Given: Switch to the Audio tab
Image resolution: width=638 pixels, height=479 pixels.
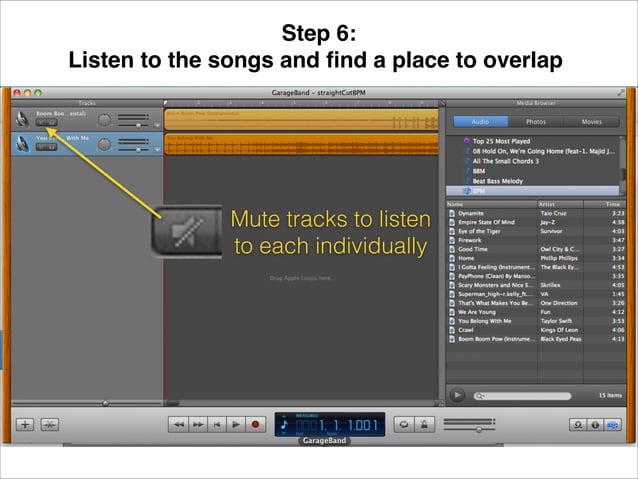Looking at the screenshot, I should tap(481, 122).
